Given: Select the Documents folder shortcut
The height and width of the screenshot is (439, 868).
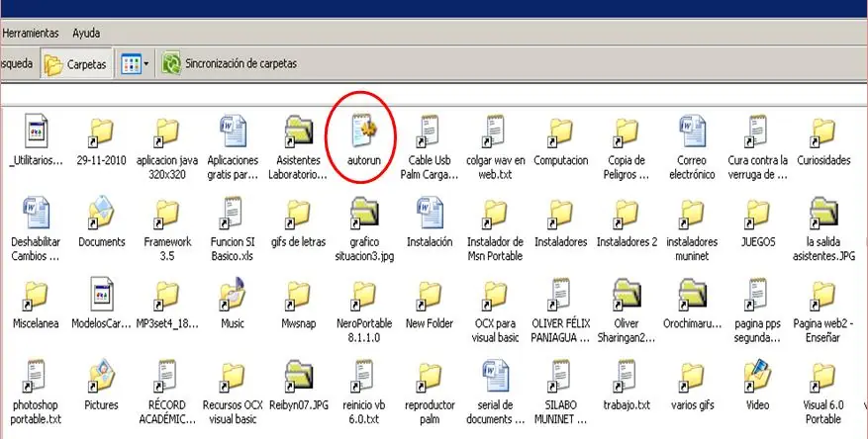Looking at the screenshot, I should 101,213.
